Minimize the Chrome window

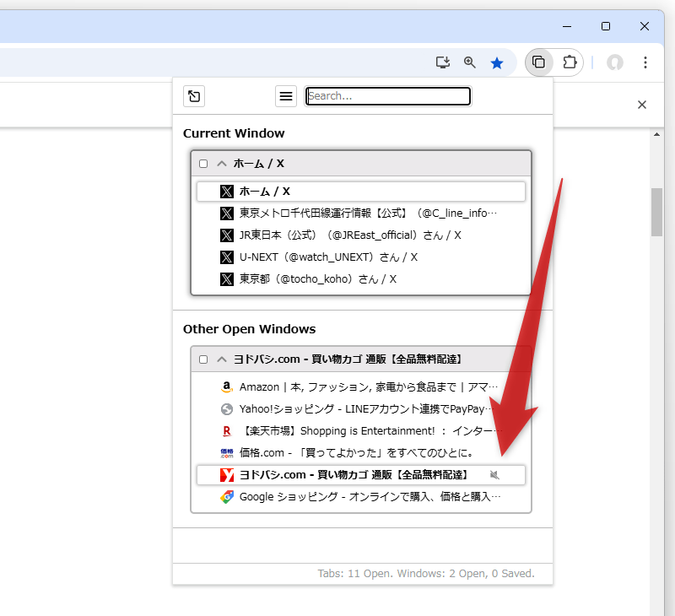tap(567, 26)
